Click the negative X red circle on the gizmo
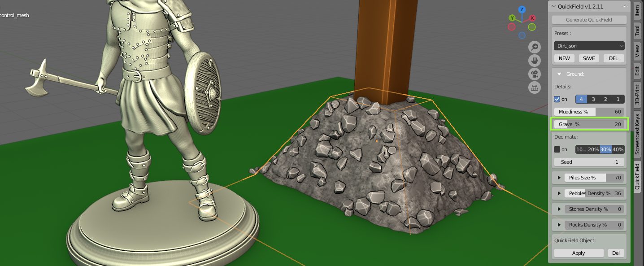Viewport: 644px width, 266px height. tap(511, 27)
